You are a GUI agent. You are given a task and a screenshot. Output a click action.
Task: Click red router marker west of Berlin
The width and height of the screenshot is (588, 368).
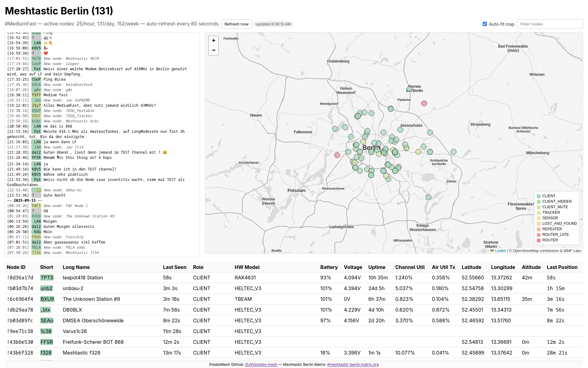pyautogui.click(x=337, y=155)
